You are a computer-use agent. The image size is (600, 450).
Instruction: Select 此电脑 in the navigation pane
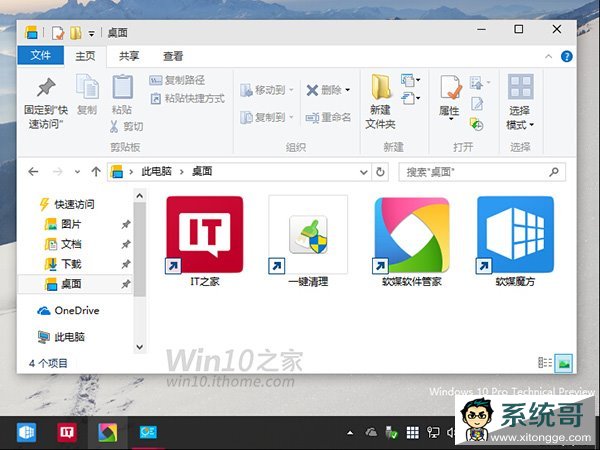pos(61,337)
